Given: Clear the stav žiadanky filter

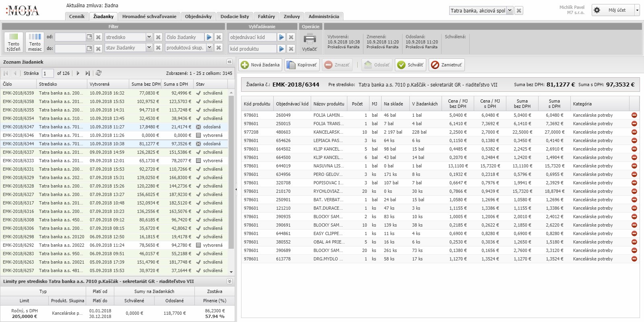Looking at the screenshot, I should (158, 47).
